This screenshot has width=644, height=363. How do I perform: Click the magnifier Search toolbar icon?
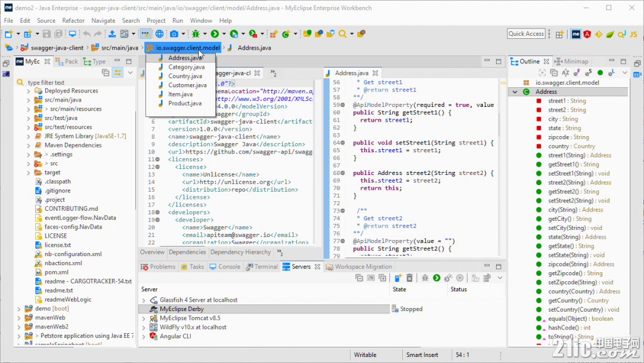pyautogui.click(x=342, y=33)
